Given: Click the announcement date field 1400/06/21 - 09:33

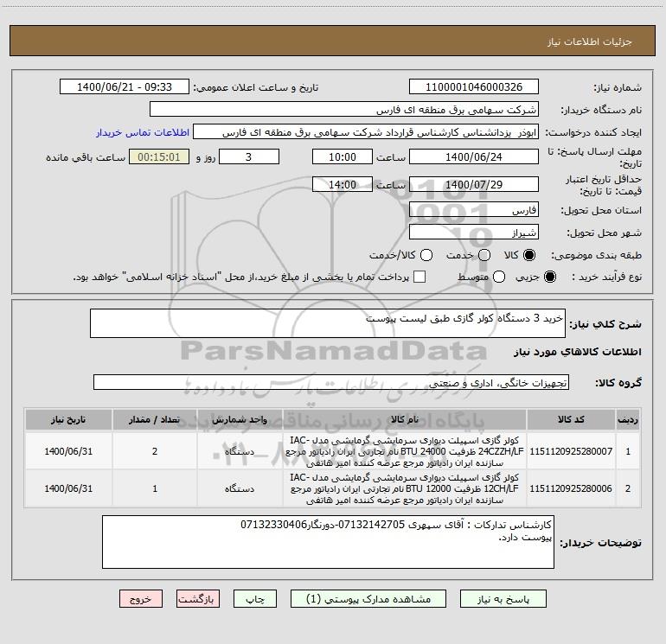Looking at the screenshot, I should coord(125,87).
